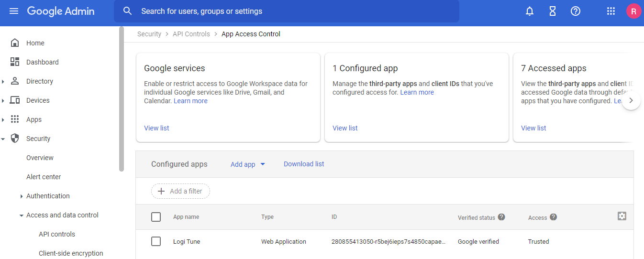Collapse Access and data control arrow
This screenshot has width=644, height=259.
[22, 215]
